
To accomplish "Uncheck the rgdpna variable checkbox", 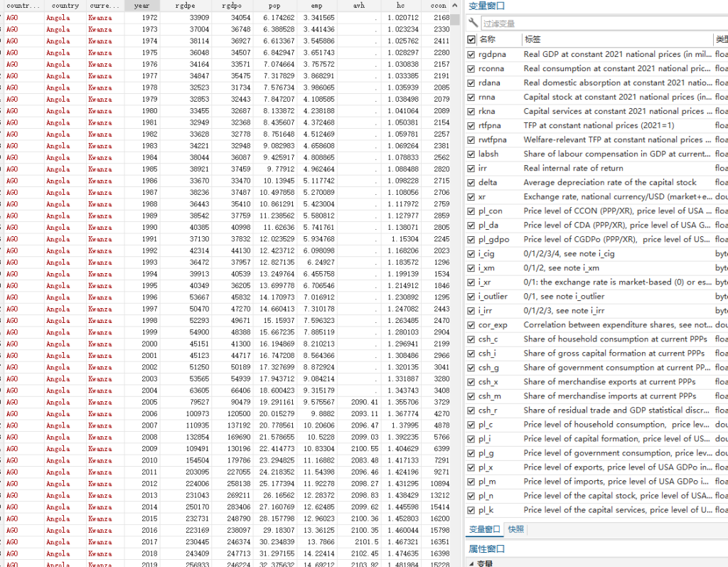I will [x=471, y=54].
